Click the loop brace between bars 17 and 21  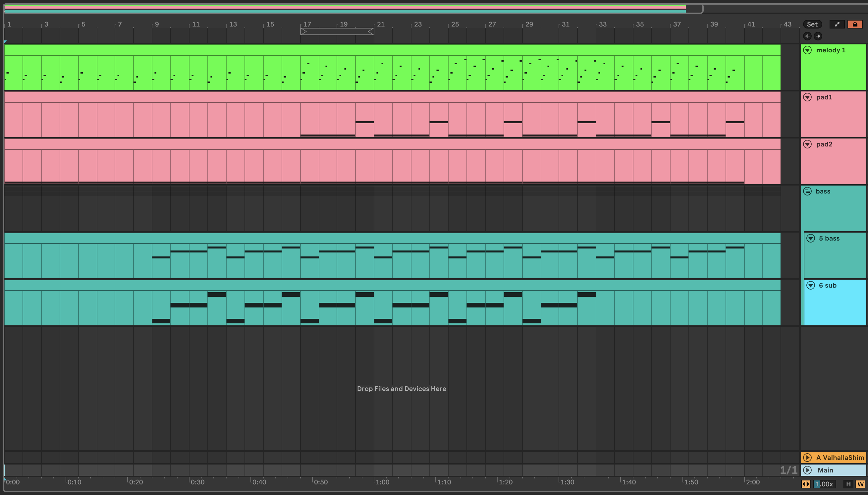click(337, 31)
